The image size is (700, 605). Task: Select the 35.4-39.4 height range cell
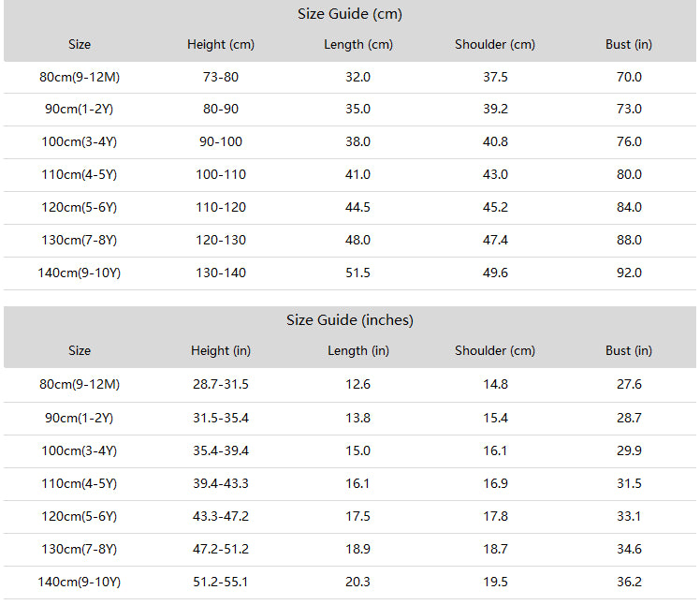click(x=221, y=450)
